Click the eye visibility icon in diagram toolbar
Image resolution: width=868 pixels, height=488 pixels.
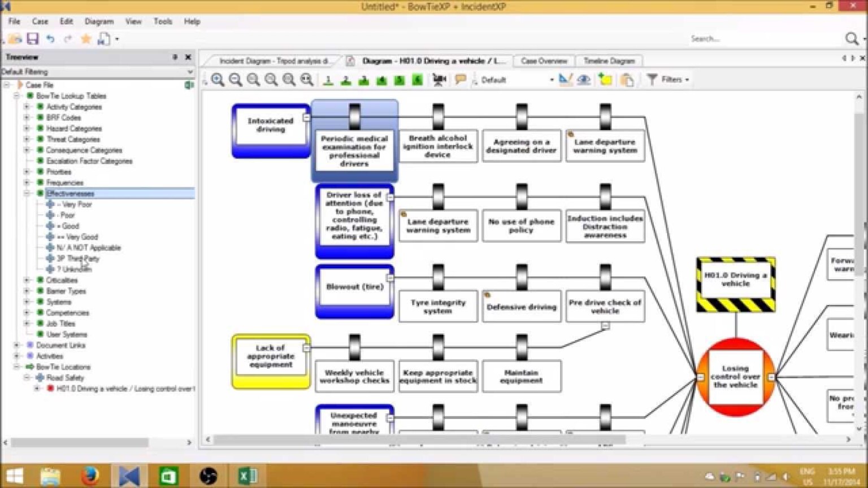(584, 80)
